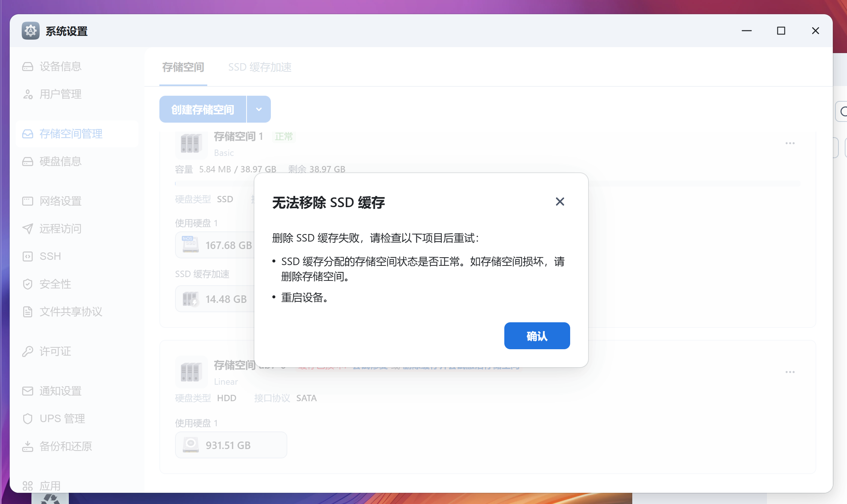Screen dimensions: 847x504
Task: Confirm the SSD cache error dialog
Action: (537, 336)
